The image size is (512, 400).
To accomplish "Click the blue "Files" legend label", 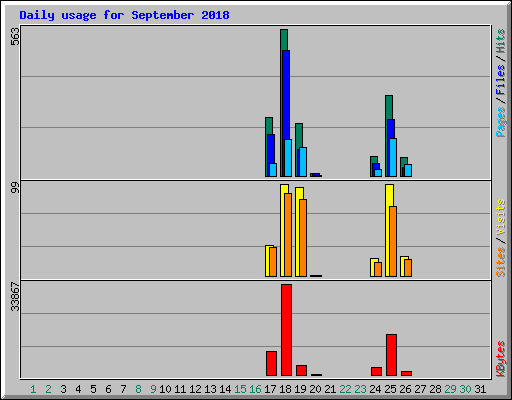I will point(500,80).
